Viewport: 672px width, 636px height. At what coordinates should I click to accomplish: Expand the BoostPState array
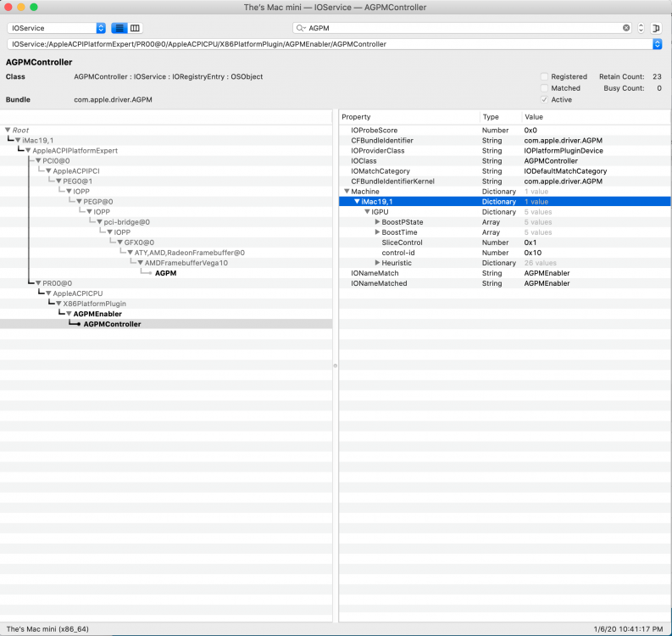pos(377,222)
